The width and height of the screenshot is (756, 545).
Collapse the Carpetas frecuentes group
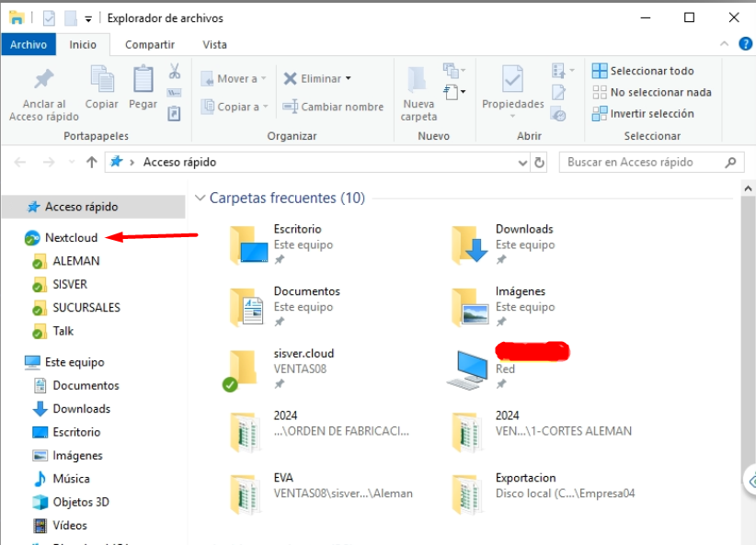200,199
